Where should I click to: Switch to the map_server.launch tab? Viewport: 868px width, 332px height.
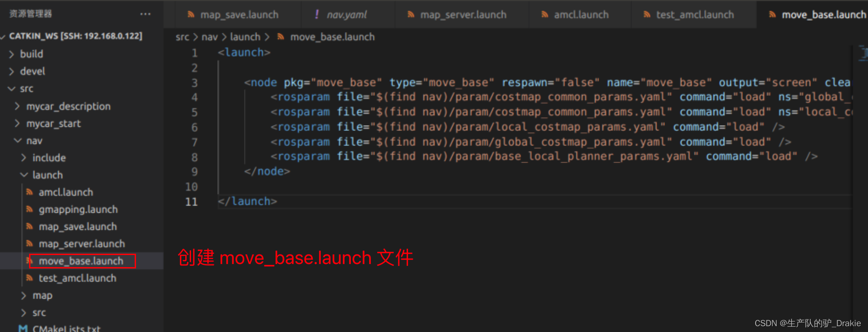coord(463,15)
